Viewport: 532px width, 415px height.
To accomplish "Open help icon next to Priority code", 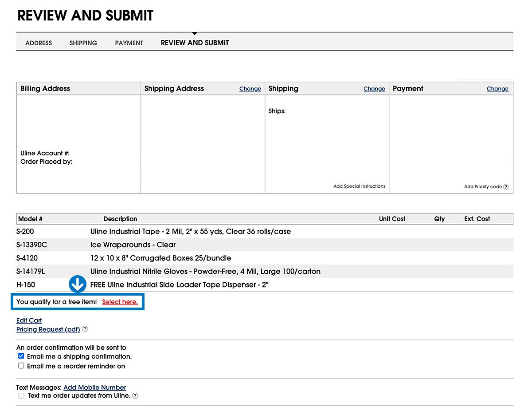I will tap(506, 187).
